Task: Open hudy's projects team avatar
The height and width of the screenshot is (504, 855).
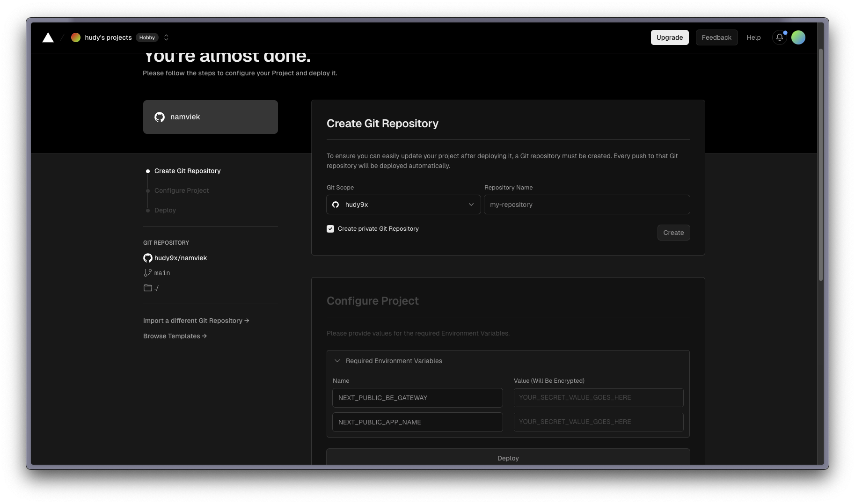Action: point(76,37)
